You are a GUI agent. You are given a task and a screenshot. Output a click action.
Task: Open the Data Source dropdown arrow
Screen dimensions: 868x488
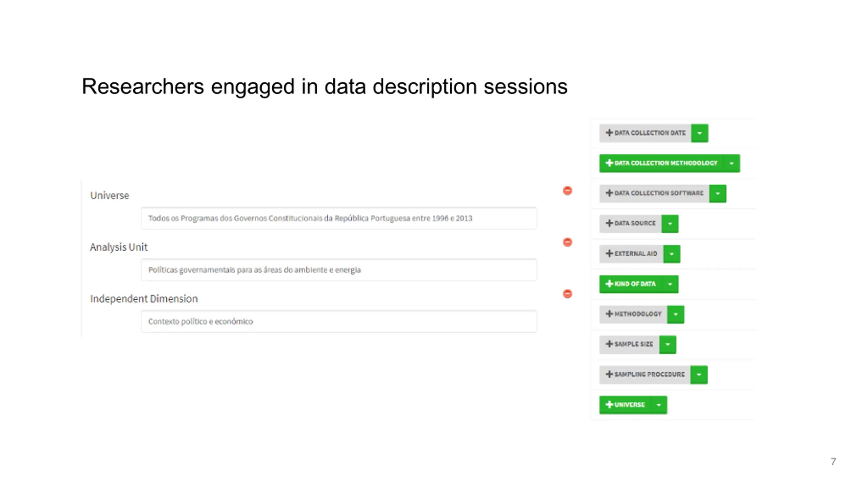670,224
